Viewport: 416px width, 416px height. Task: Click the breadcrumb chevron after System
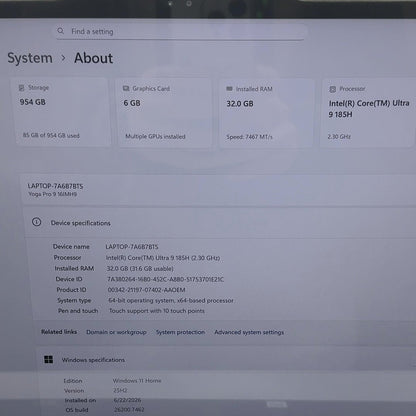point(63,58)
